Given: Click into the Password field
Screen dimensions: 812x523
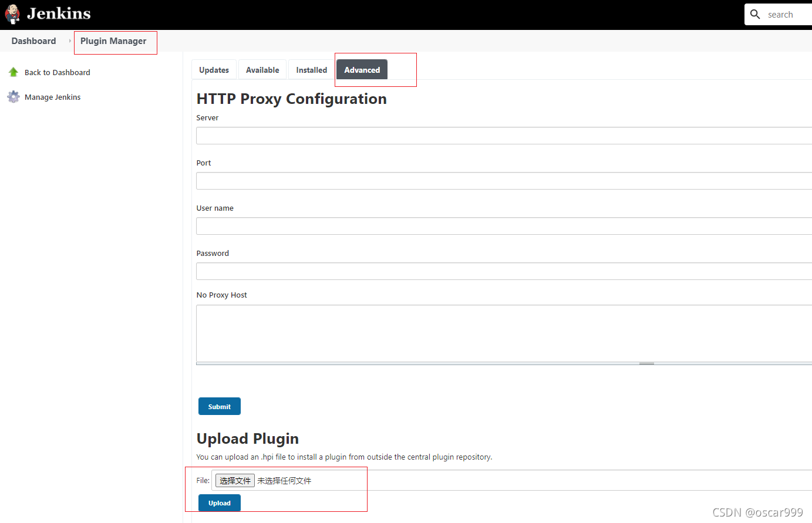Looking at the screenshot, I should (x=504, y=271).
